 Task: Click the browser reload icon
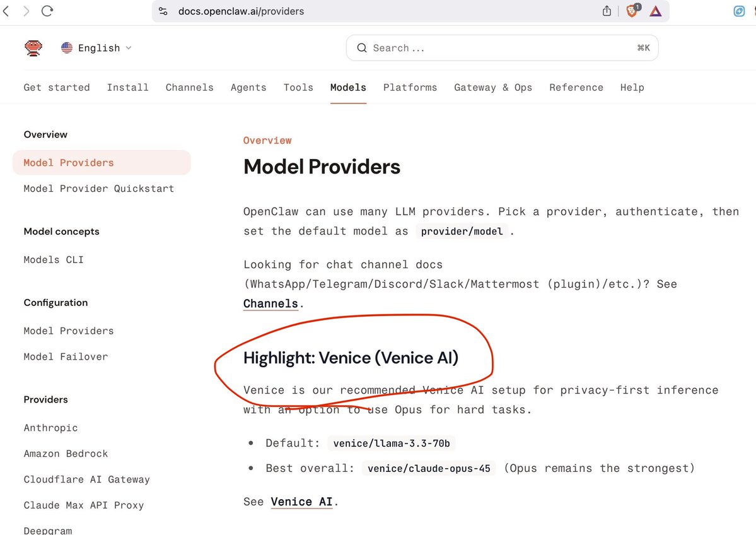click(x=47, y=11)
